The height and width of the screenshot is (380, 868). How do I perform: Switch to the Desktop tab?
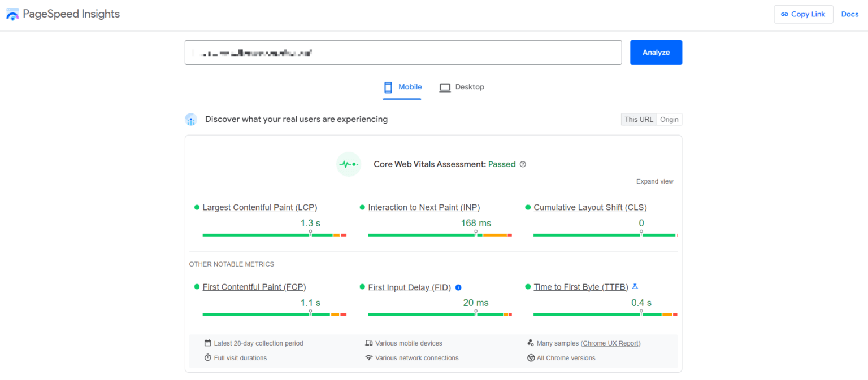[469, 87]
